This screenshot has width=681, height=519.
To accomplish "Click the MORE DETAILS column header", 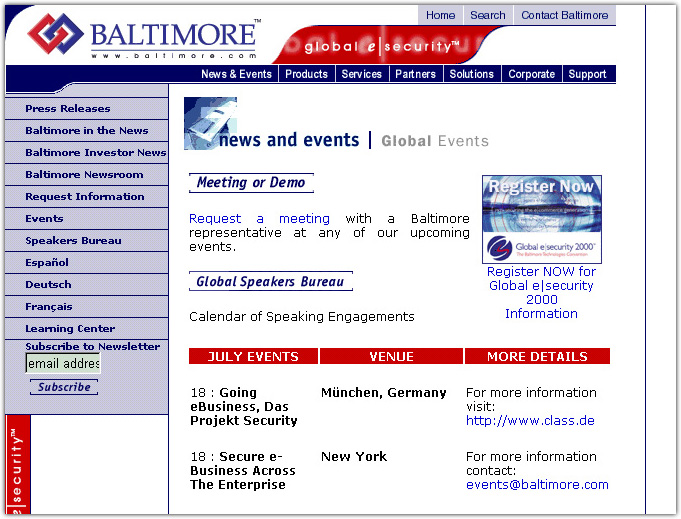I will [537, 356].
